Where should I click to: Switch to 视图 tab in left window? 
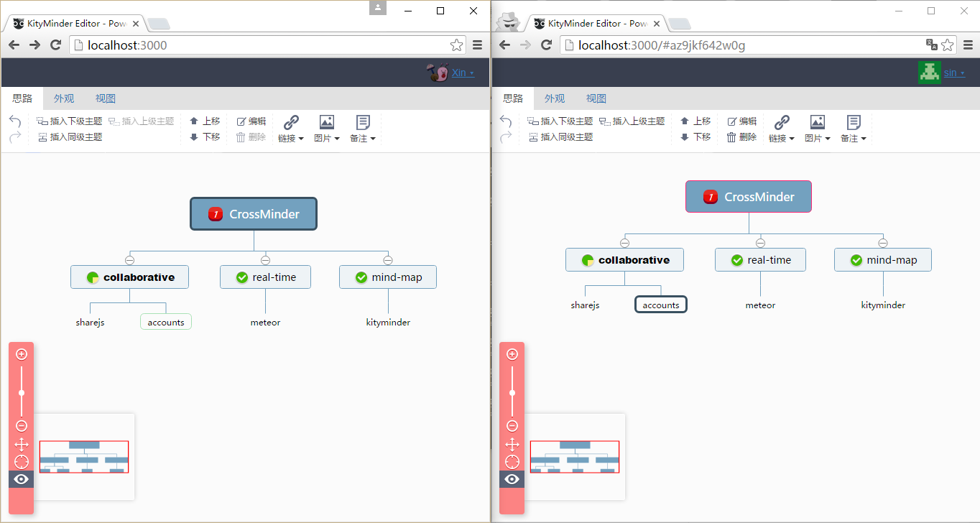106,98
